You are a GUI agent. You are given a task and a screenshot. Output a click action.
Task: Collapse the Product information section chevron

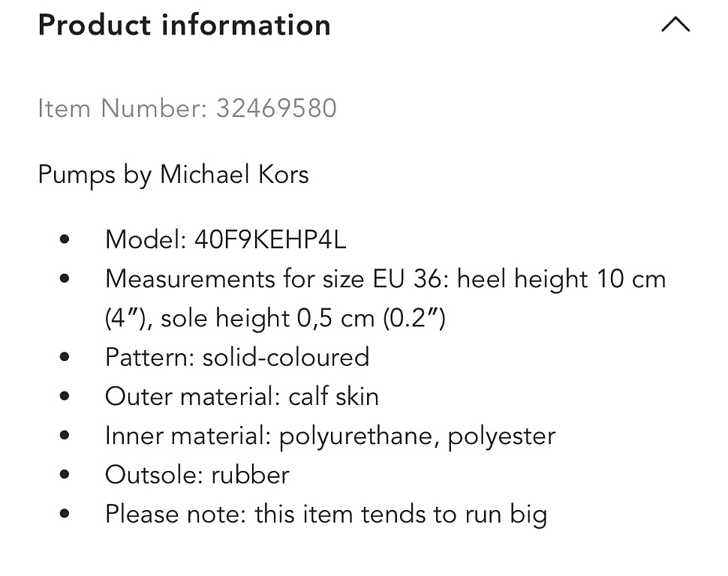tap(675, 25)
